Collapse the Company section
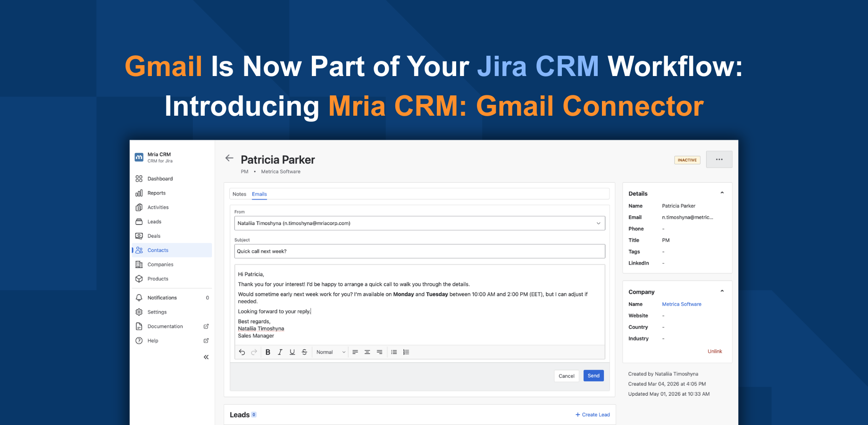This screenshot has height=425, width=868. 722,291
